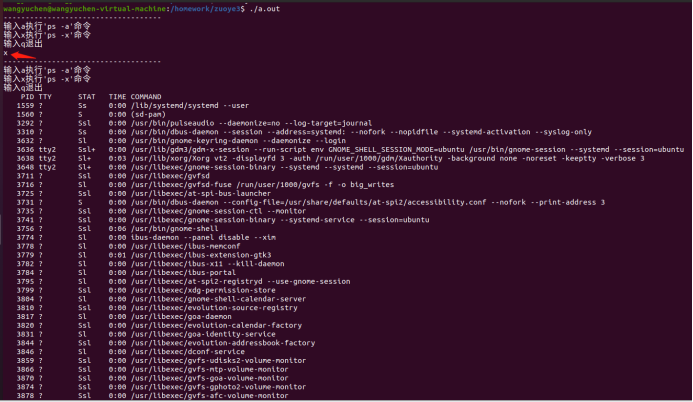Click the 'gvfs-afc-volume-monitor' command text
Viewport: 693px width, 402px height.
(x=209, y=396)
